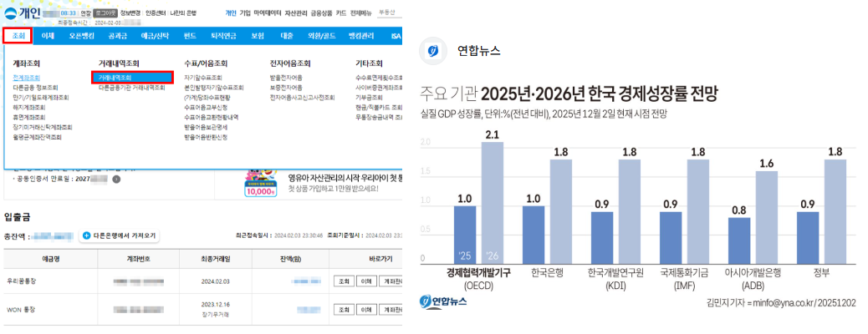Select 장기미거래신탁계좌조회 in the dropdown

click(42, 127)
